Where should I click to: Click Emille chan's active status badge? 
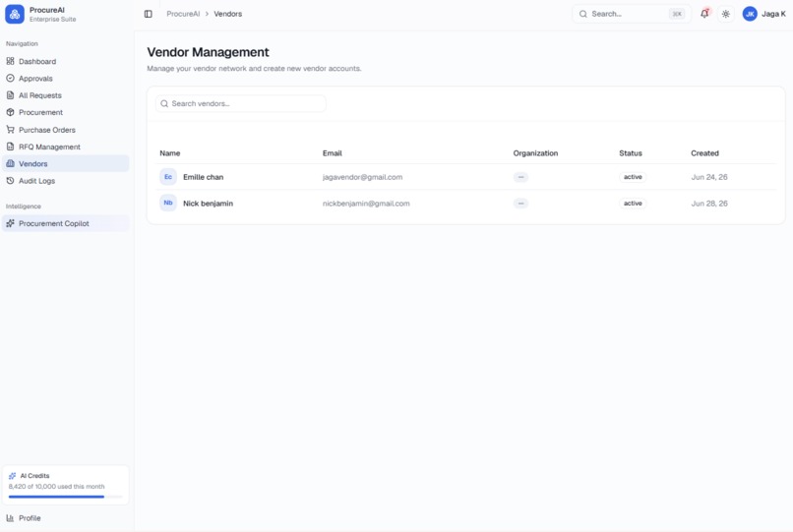click(x=633, y=177)
